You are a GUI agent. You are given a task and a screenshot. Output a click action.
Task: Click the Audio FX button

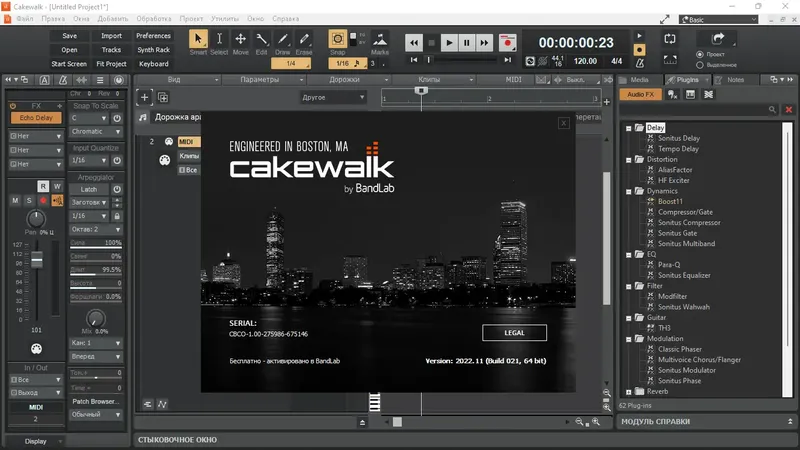click(640, 94)
